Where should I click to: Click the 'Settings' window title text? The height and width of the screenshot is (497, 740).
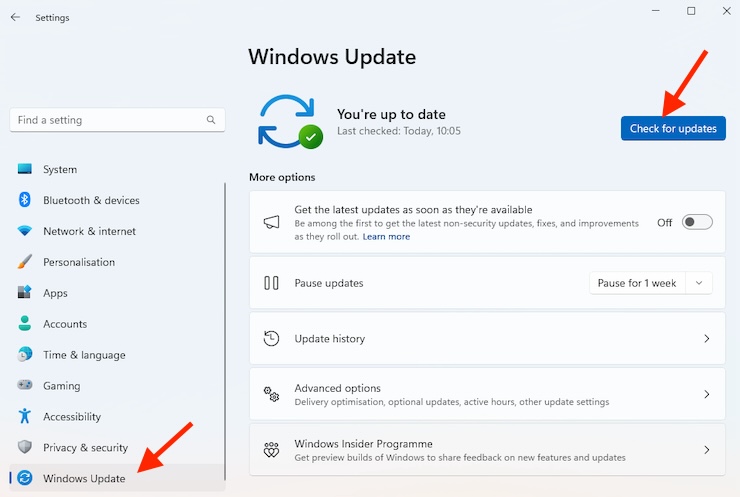52,17
